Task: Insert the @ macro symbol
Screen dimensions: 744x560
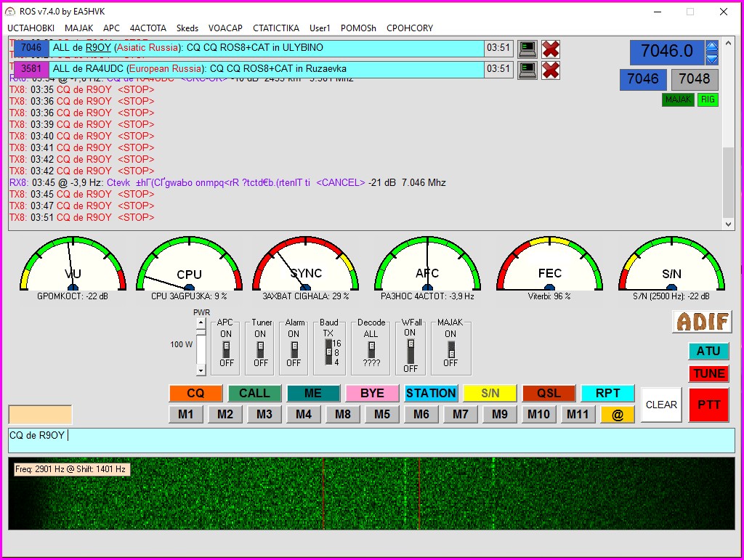Action: (x=618, y=414)
